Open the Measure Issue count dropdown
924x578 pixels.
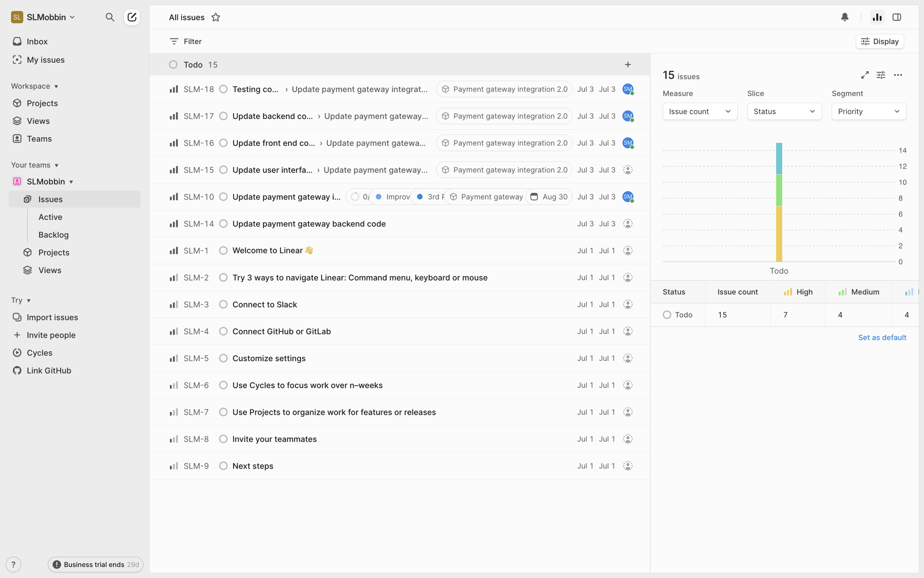[700, 111]
